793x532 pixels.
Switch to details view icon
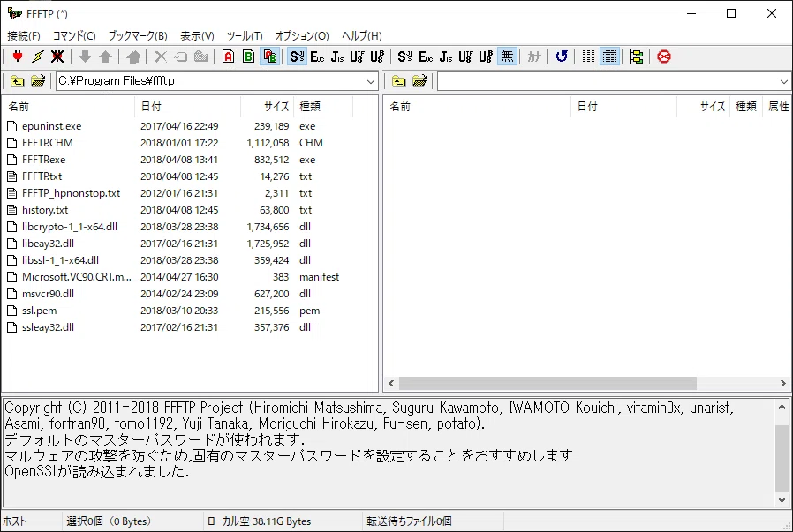pyautogui.click(x=610, y=56)
